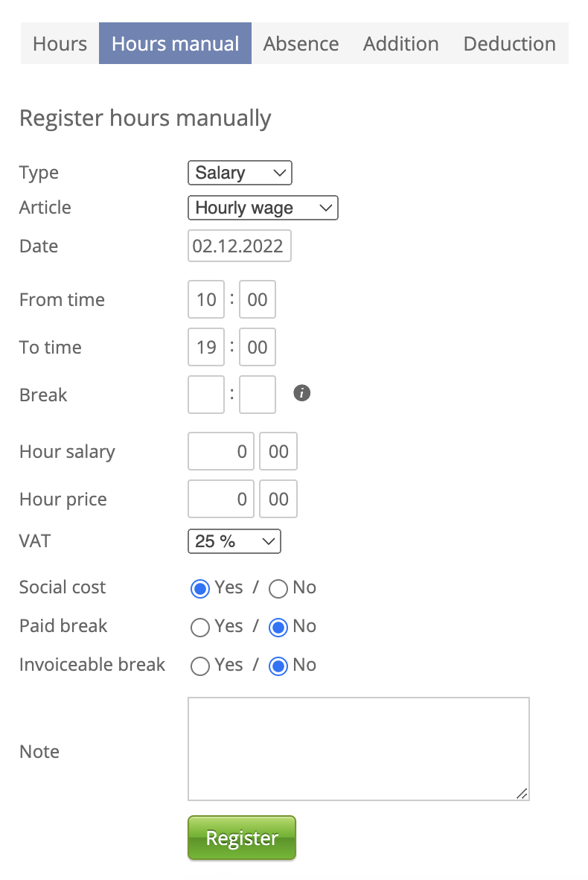Grab the Note textarea resize handle
Viewport: 588px width, 880px height.
click(523, 794)
